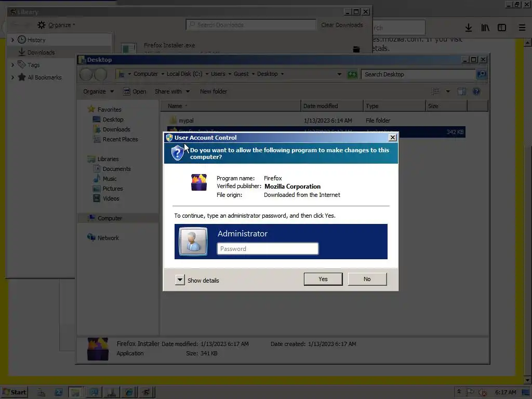This screenshot has width=532, height=399.
Task: Click the green refresh icon in address bar
Action: [x=352, y=74]
